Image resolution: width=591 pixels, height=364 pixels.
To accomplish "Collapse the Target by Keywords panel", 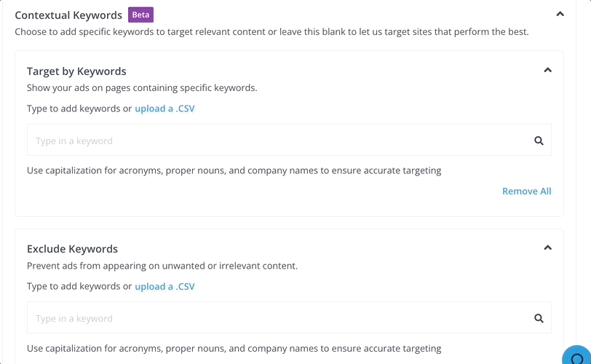I will point(548,71).
